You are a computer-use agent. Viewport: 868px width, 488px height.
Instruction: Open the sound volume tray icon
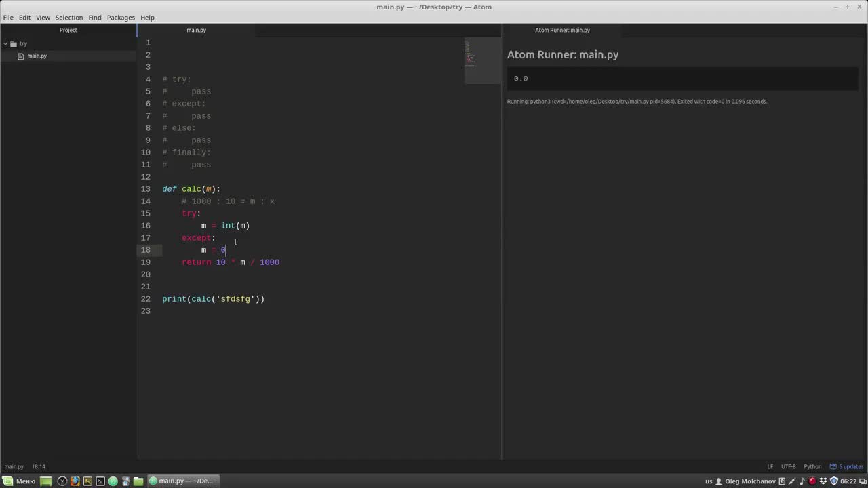[x=802, y=481]
